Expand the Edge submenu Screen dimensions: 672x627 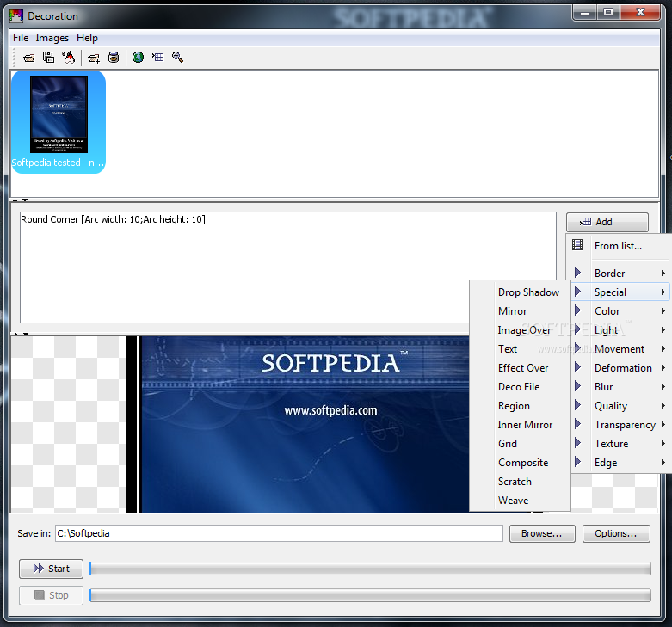[x=620, y=463]
